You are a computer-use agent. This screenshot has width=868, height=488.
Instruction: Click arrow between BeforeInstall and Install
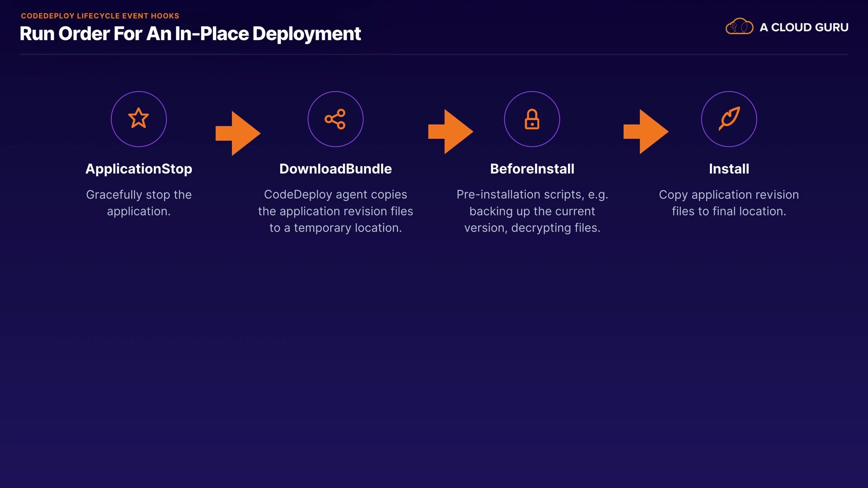646,131
